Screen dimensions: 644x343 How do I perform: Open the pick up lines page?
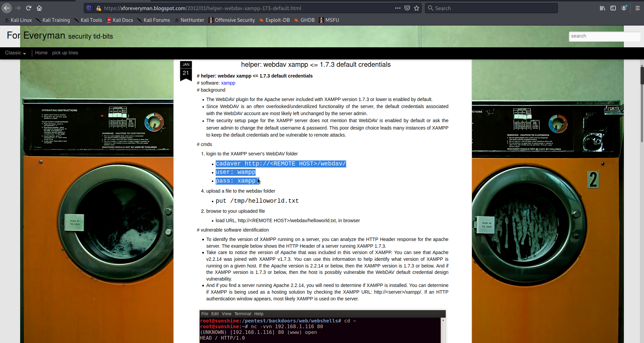point(65,53)
